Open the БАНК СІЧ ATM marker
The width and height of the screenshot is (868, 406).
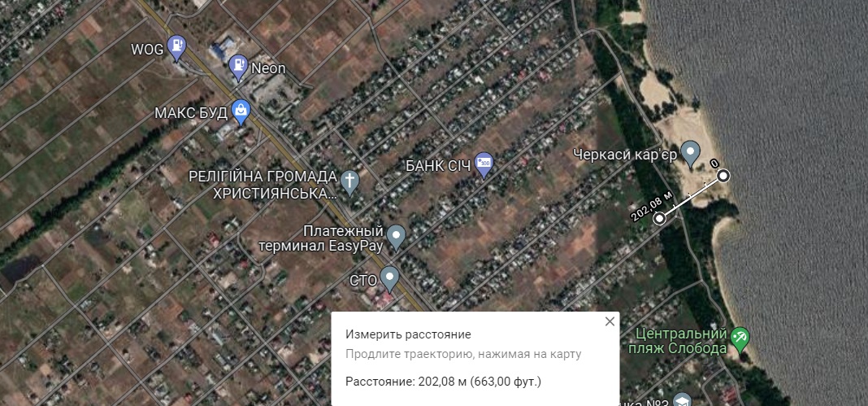484,165
